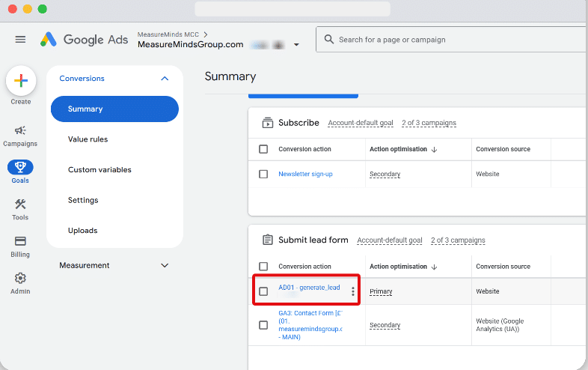
Task: Click Account-default goal next to Subscribe
Action: coord(361,123)
